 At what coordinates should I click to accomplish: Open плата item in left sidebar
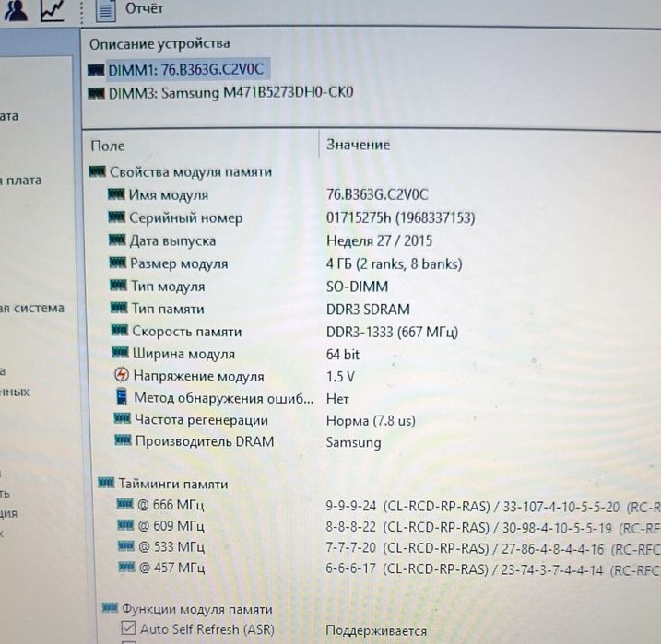pyautogui.click(x=21, y=181)
